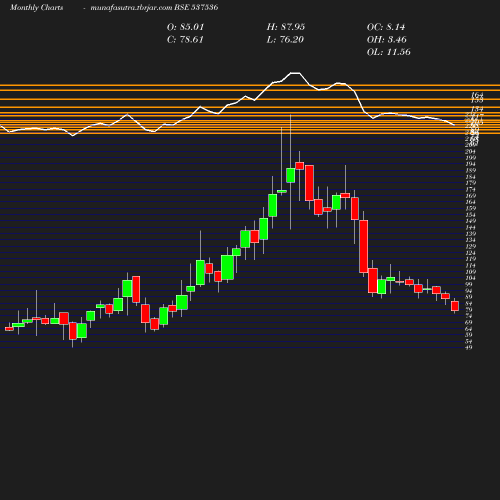
Task: Click the 'Monthly Charts' title text
Action: tap(37, 7)
